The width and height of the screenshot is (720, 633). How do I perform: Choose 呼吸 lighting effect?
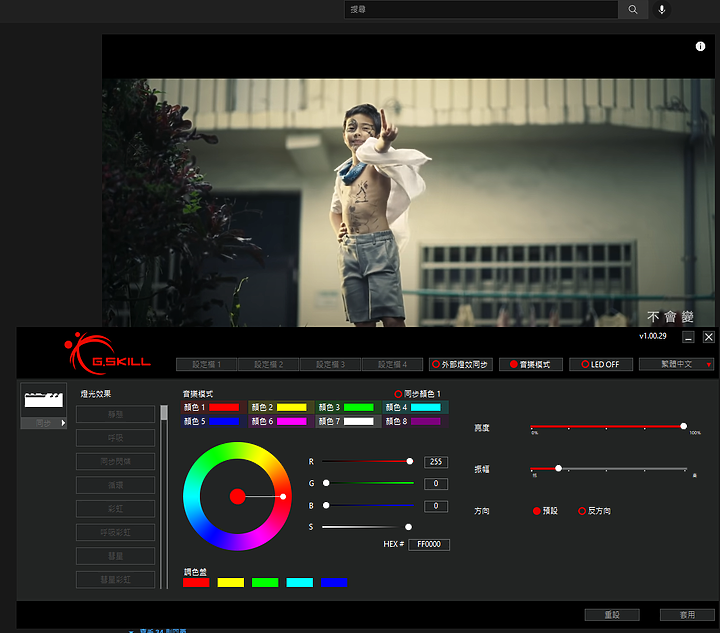(x=115, y=438)
